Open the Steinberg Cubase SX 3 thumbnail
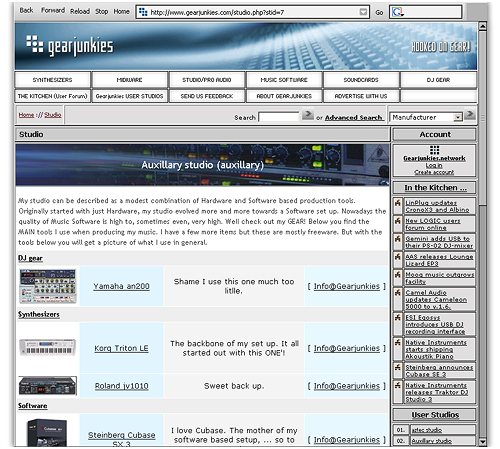 (47, 433)
